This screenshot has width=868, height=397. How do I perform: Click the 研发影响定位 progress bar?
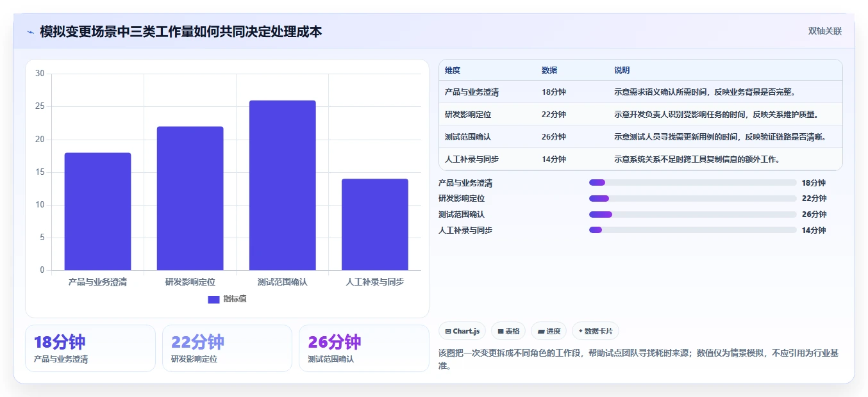coord(692,199)
